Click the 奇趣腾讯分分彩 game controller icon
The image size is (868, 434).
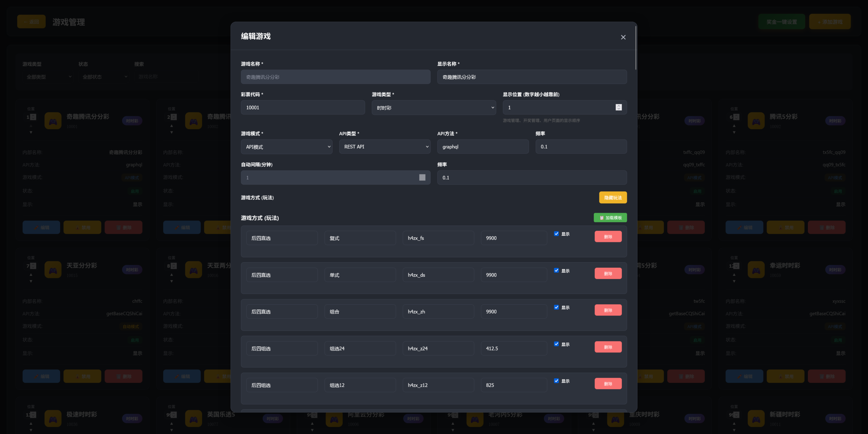[53, 120]
